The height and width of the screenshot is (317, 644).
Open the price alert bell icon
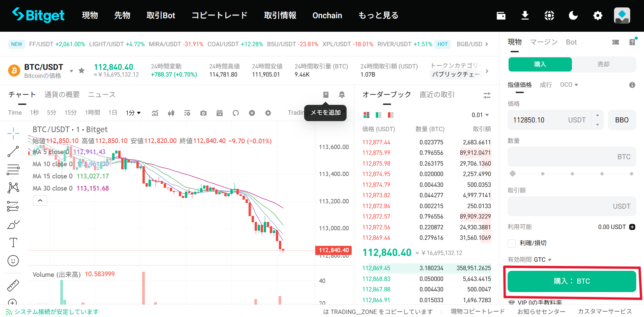(342, 95)
